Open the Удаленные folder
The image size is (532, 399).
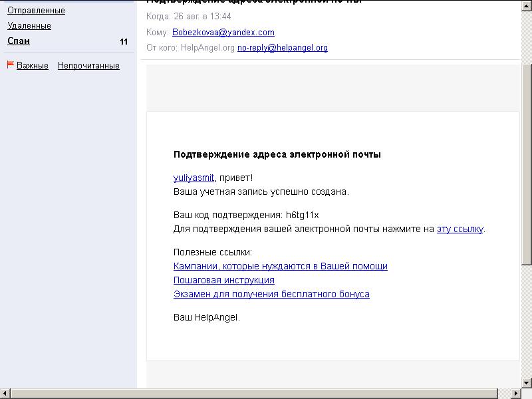coord(29,26)
